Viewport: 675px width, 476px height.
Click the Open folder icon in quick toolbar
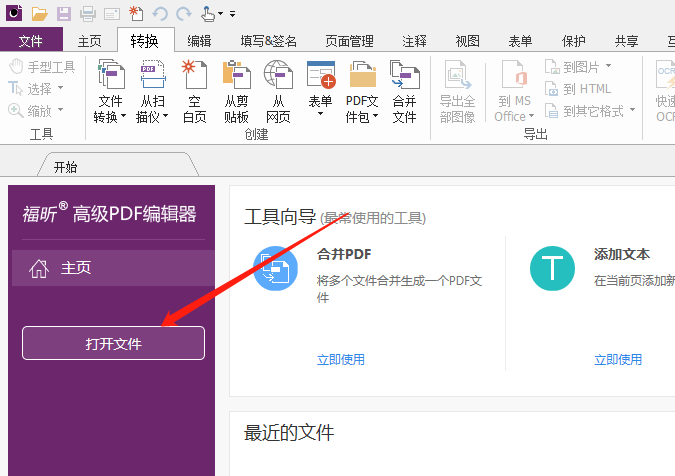[39, 14]
